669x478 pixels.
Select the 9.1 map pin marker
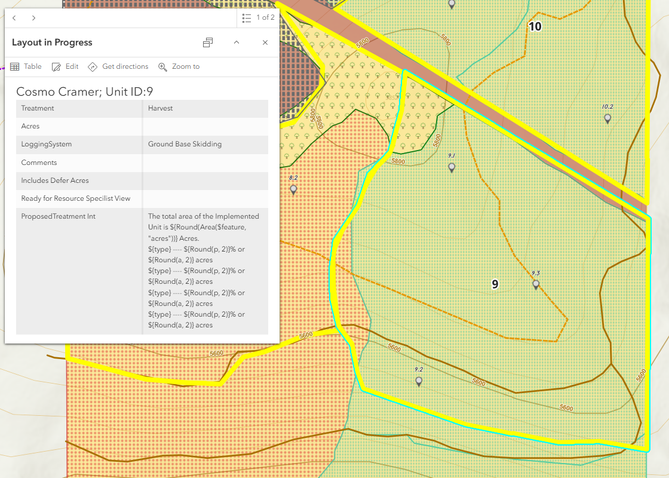click(x=451, y=167)
